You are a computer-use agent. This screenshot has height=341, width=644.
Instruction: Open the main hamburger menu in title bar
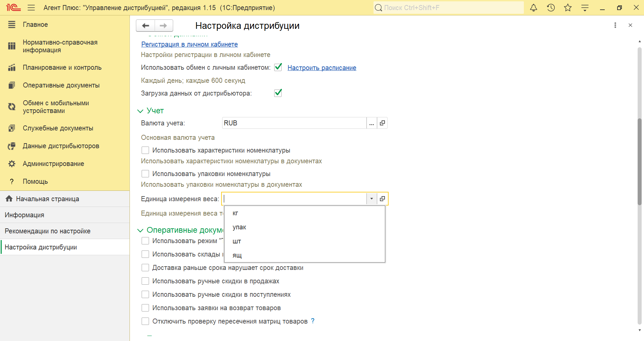[31, 7]
